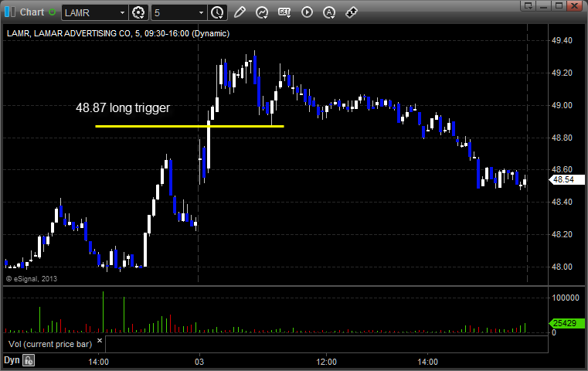Click the green status circle next to Chart
Screen dimensions: 588x371
(52, 12)
